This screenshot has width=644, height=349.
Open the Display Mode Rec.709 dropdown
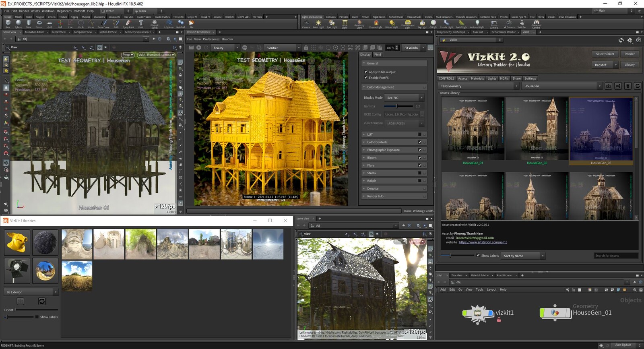[x=405, y=98]
